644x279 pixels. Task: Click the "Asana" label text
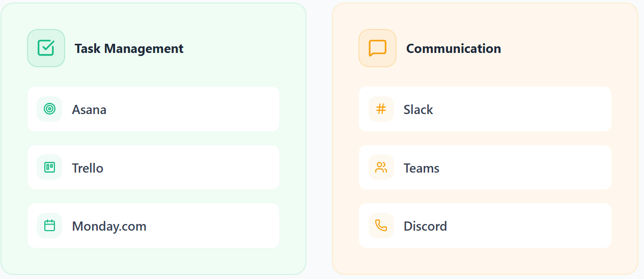pyautogui.click(x=89, y=109)
